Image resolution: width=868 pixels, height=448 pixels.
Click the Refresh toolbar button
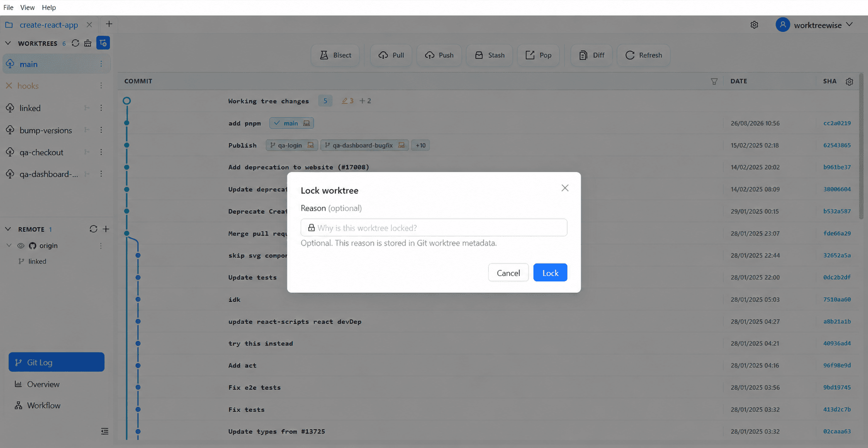(x=644, y=55)
